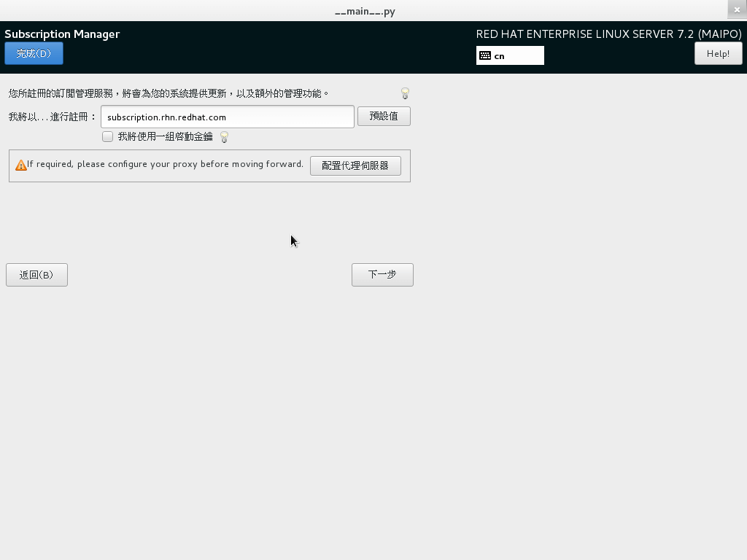Click the Subscription Manager title heading
Image resolution: width=747 pixels, height=560 pixels.
pyautogui.click(x=62, y=34)
